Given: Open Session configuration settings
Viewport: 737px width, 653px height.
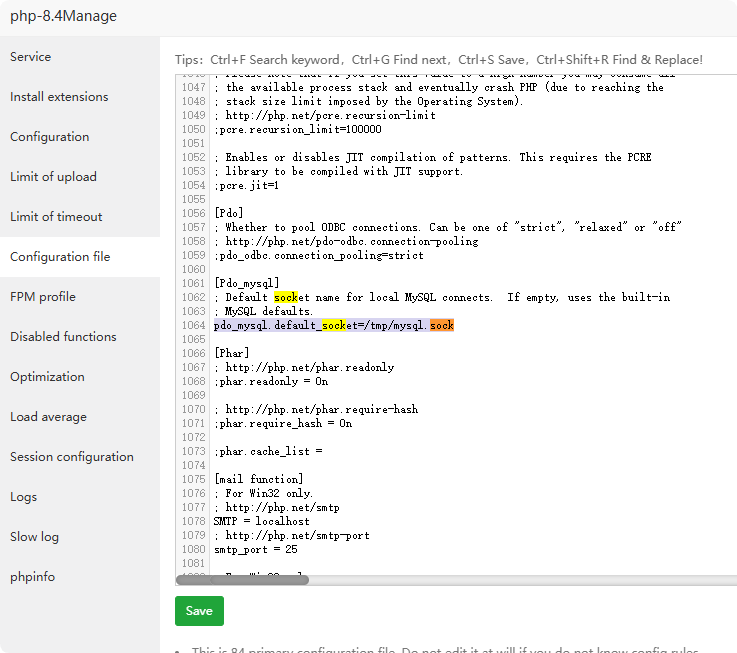Looking at the screenshot, I should tap(72, 457).
